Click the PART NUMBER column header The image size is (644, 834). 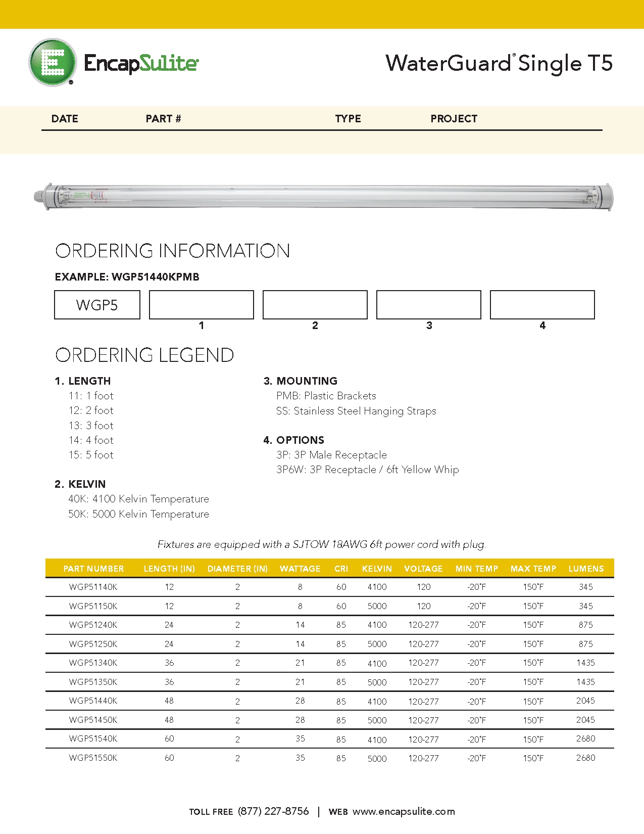pyautogui.click(x=93, y=569)
